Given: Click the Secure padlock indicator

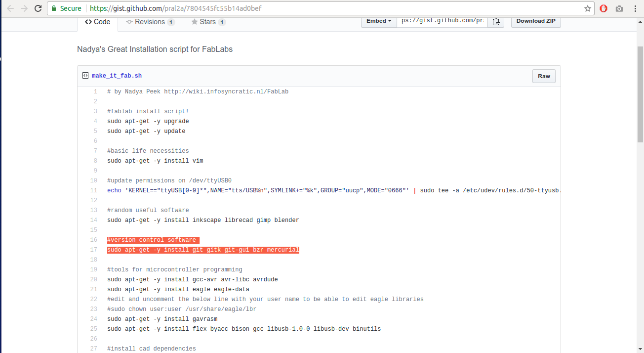Looking at the screenshot, I should (67, 8).
